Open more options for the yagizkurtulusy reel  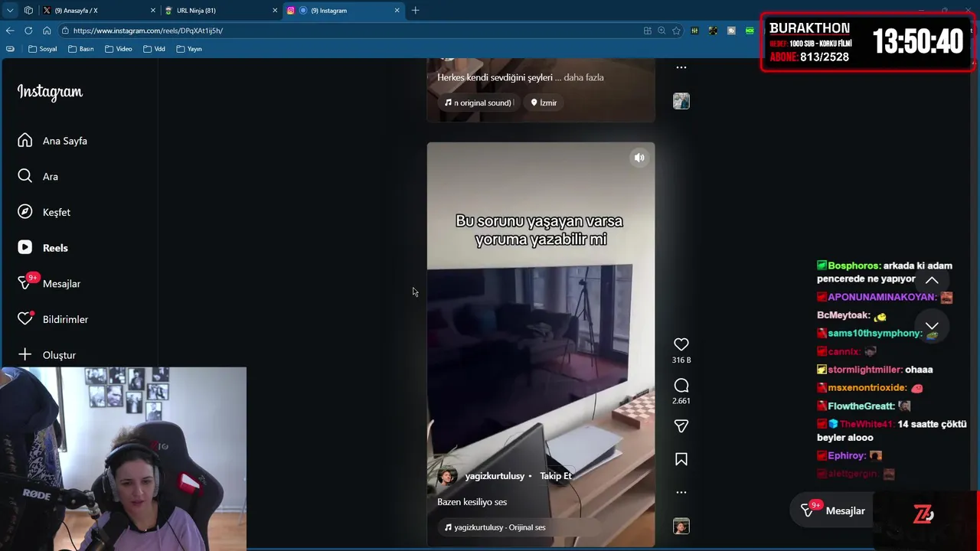pos(681,492)
